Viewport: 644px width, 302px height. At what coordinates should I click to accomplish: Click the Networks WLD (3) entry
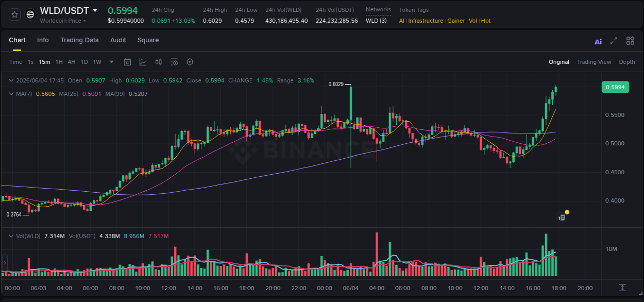click(377, 21)
